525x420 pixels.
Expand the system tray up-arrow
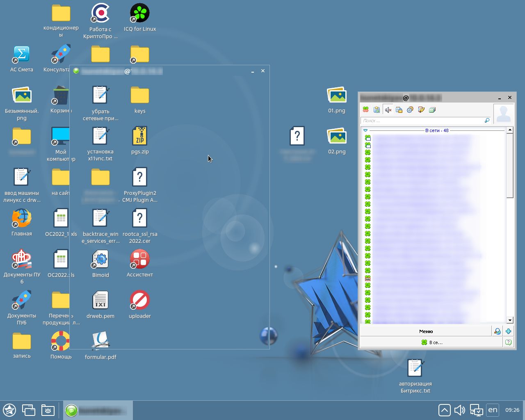click(444, 410)
